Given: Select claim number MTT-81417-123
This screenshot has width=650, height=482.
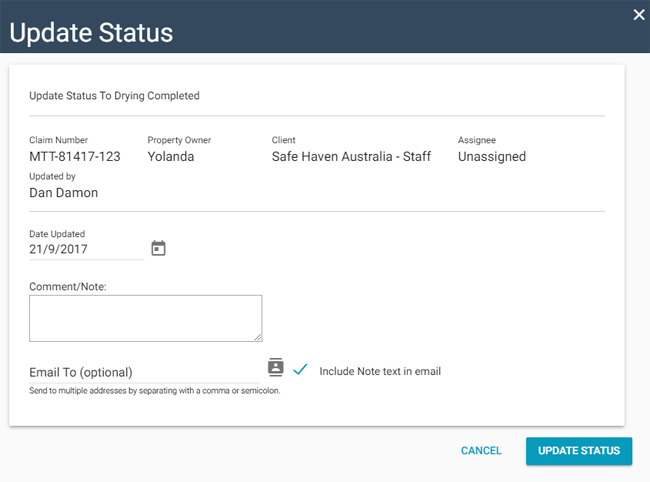Looking at the screenshot, I should click(75, 156).
